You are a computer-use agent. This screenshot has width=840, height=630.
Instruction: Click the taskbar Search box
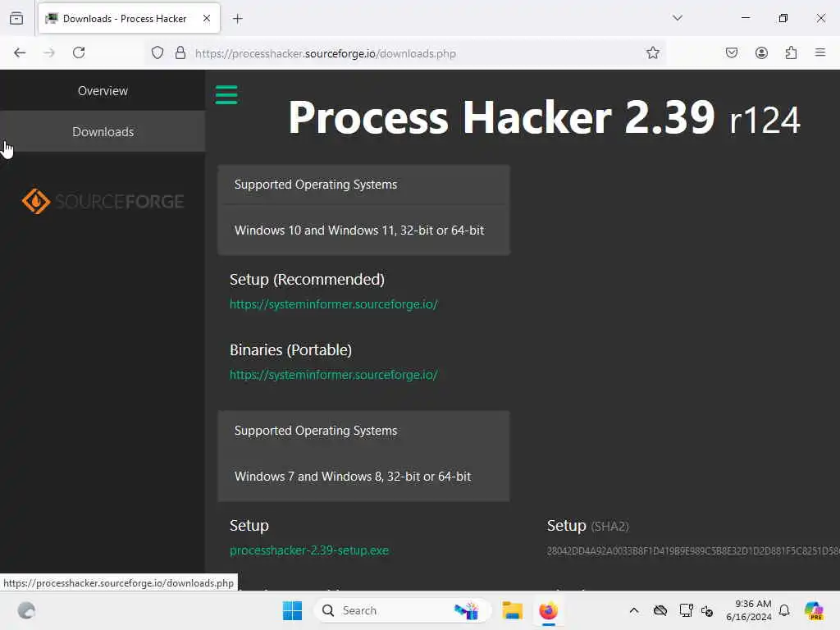pyautogui.click(x=402, y=610)
